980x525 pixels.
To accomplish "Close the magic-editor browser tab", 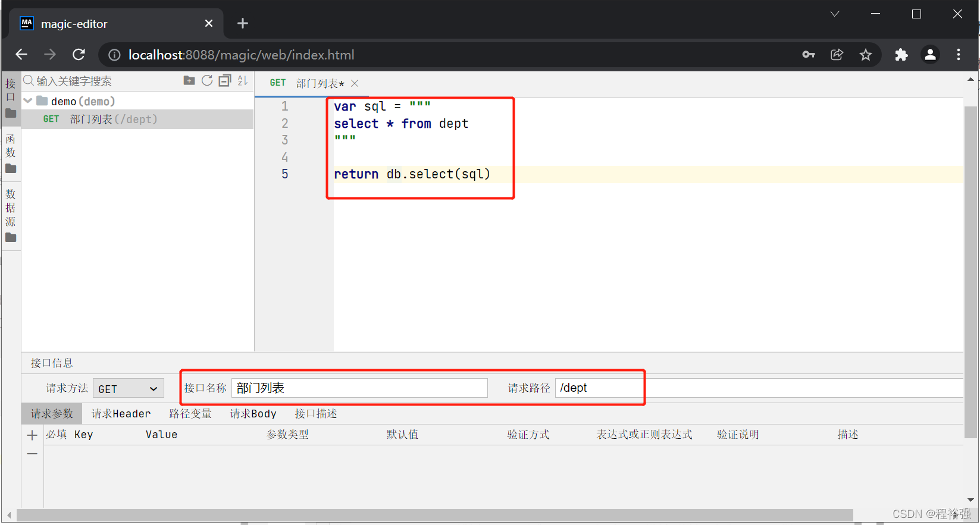I will pyautogui.click(x=209, y=23).
